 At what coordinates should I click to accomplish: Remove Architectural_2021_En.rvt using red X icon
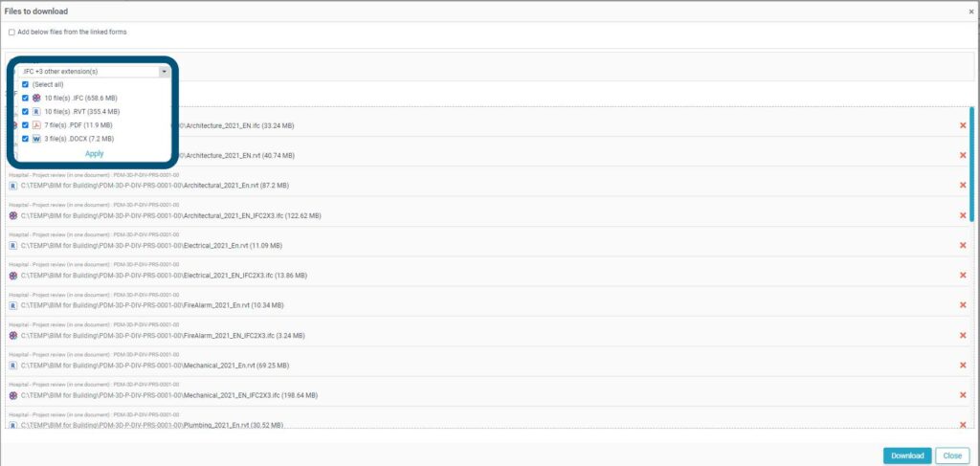tap(963, 186)
